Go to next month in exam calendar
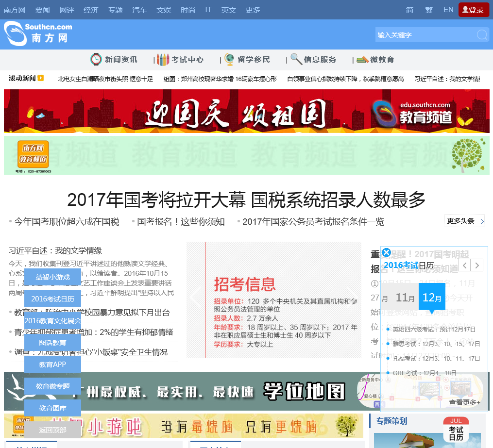 tap(477, 265)
